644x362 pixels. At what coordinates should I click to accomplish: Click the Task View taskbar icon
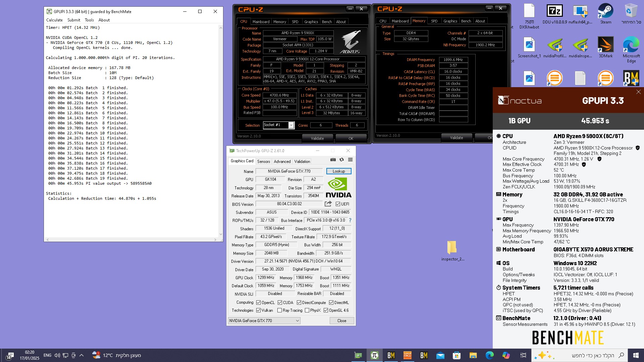[523, 355]
